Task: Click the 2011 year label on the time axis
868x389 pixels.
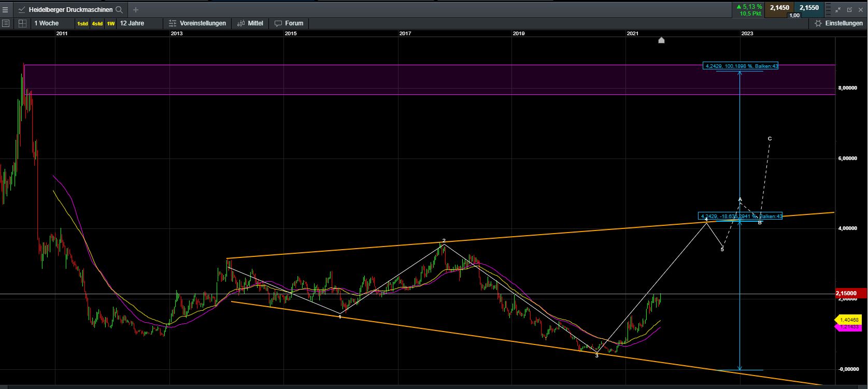Action: tap(62, 34)
